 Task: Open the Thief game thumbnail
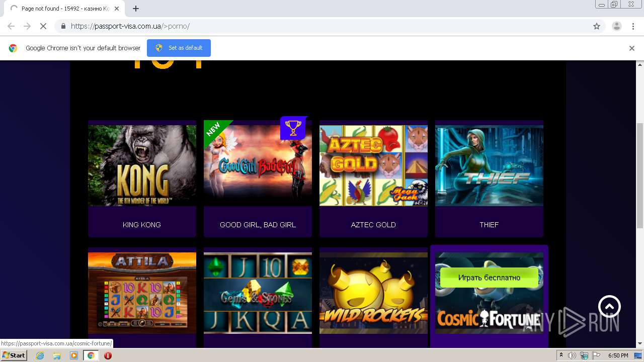489,165
